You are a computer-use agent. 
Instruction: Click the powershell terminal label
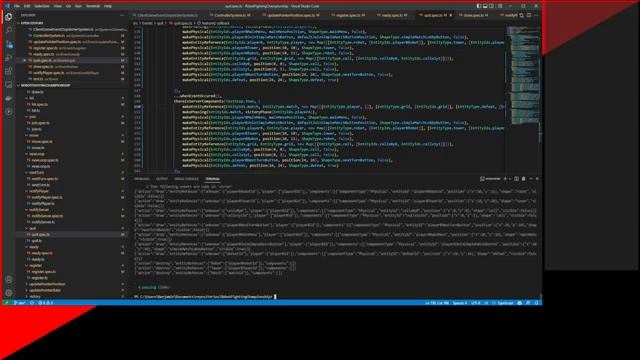[490, 179]
